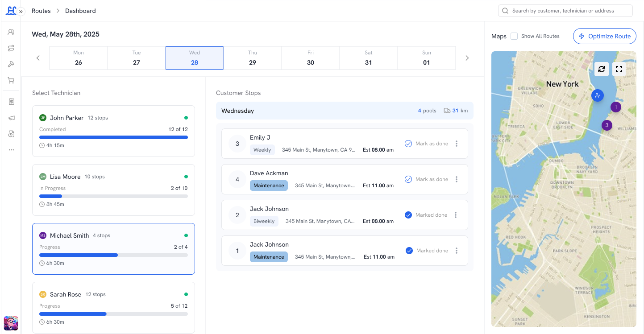644x334 pixels.
Task: Click Maintenance tag on Jack Johnson stop 1
Action: click(x=269, y=257)
